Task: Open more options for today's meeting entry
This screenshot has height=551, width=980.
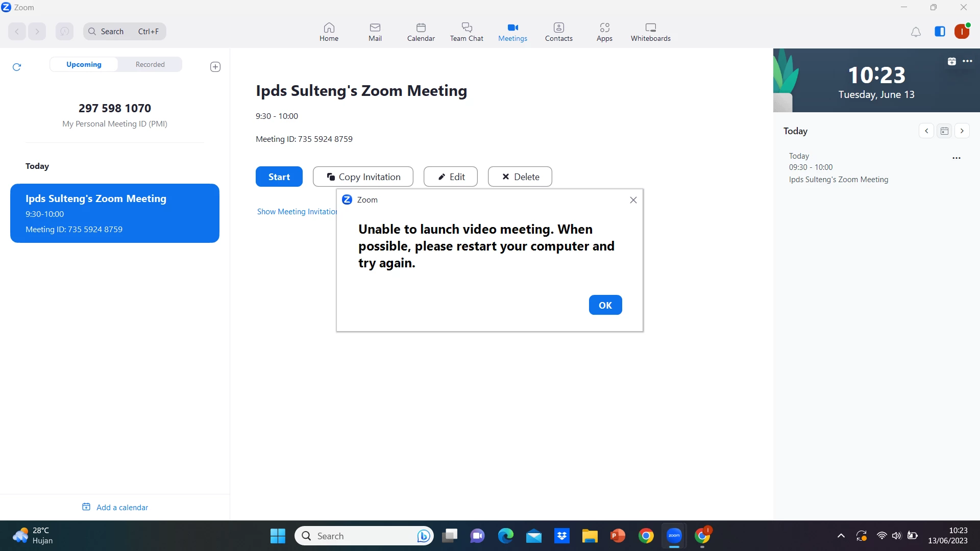Action: pyautogui.click(x=957, y=158)
